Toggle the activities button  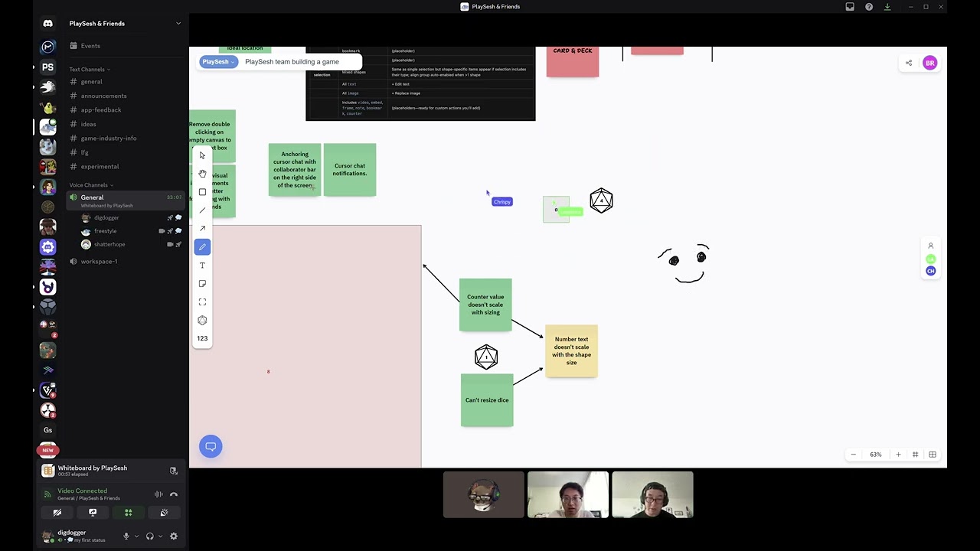129,513
